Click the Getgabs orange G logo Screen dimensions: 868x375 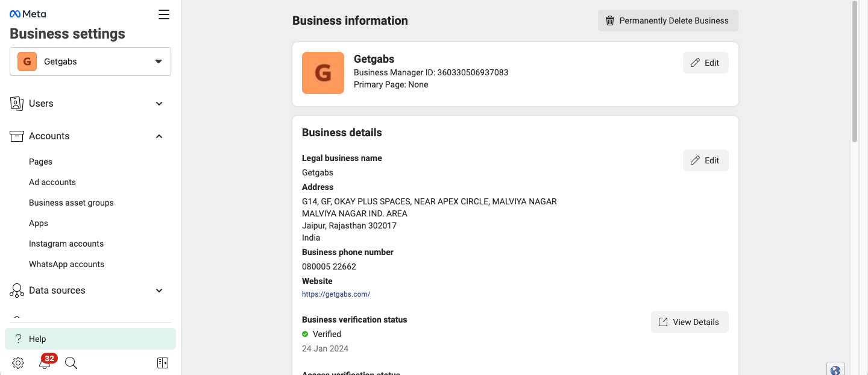323,73
